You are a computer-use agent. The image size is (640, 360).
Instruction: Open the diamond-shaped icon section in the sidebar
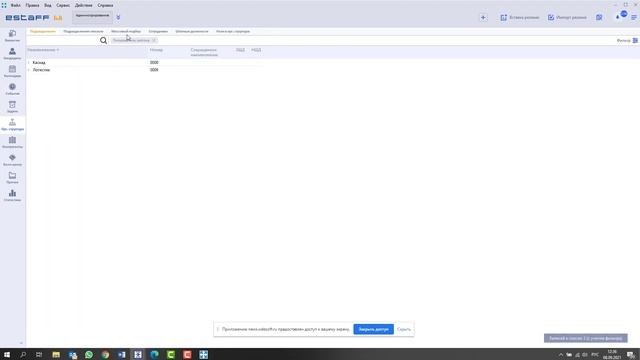(x=12, y=160)
